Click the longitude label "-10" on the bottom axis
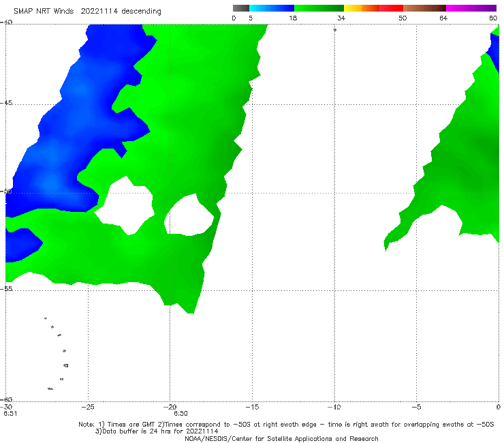504x443 pixels. tap(334, 407)
